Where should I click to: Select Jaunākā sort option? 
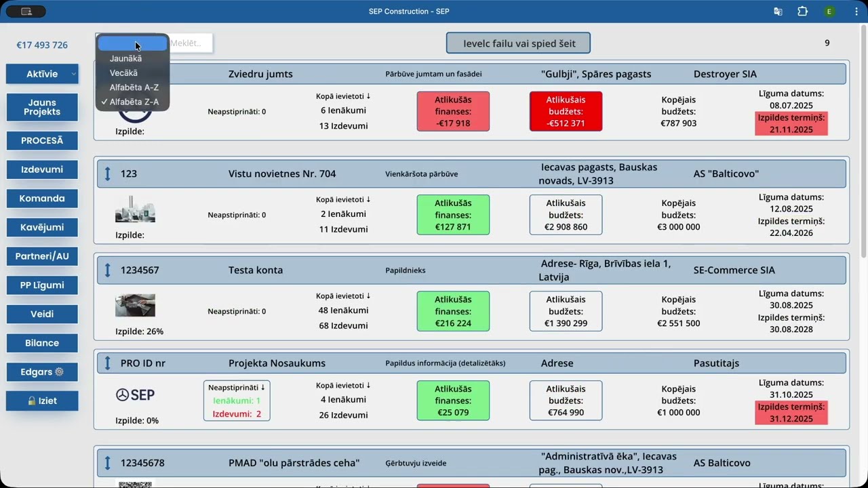click(133, 58)
